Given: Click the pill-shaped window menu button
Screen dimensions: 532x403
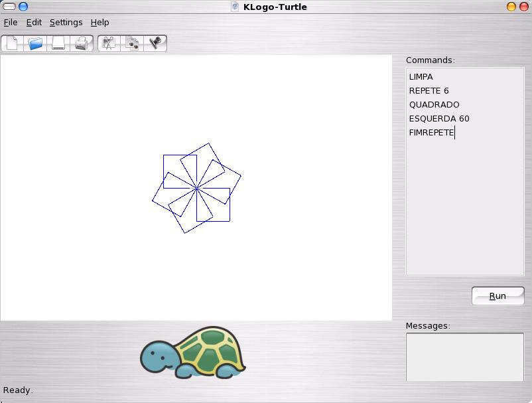Looking at the screenshot, I should pos(9,7).
